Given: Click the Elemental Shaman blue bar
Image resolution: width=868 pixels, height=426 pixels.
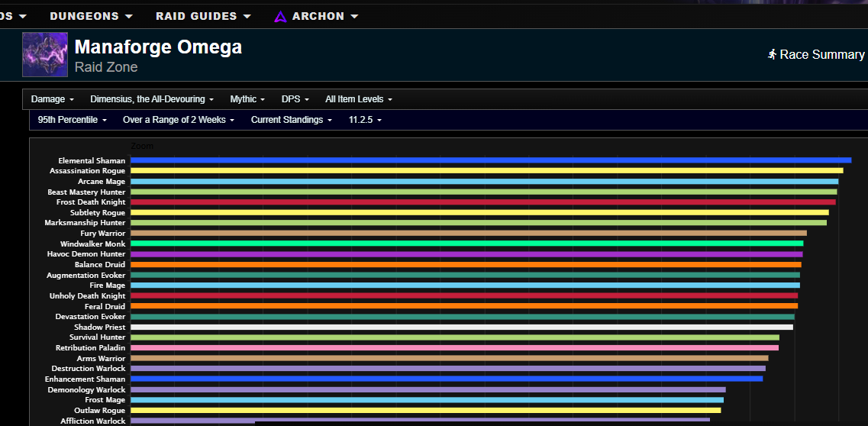Looking at the screenshot, I should (490, 160).
